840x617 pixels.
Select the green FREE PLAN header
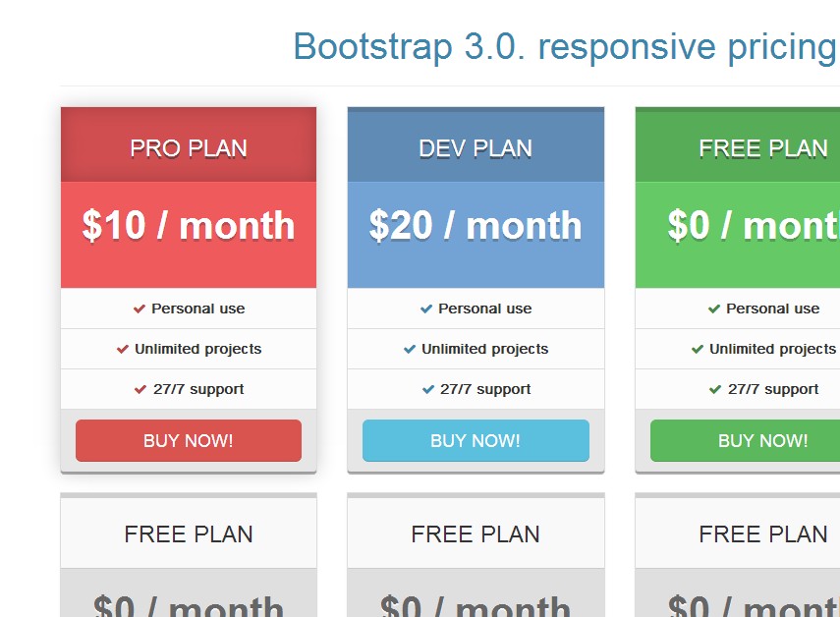762,148
